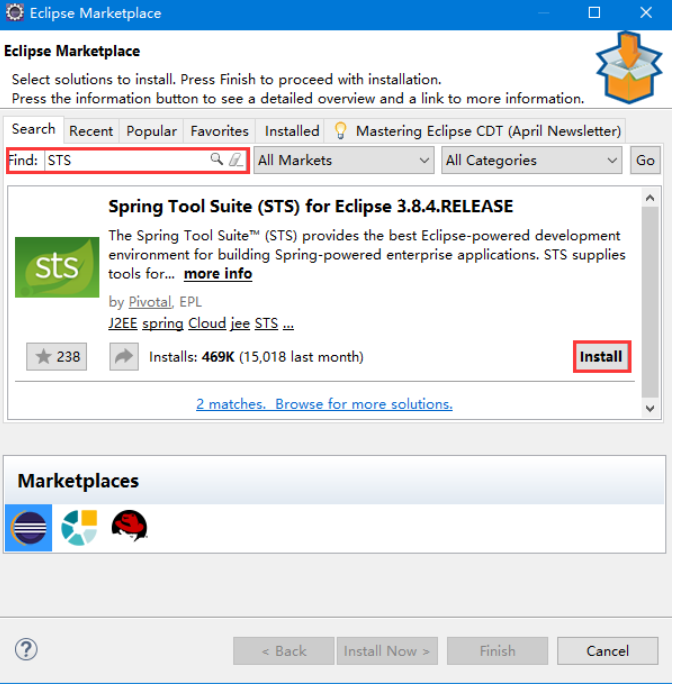Open the Pivotal author link
676x692 pixels.
150,303
